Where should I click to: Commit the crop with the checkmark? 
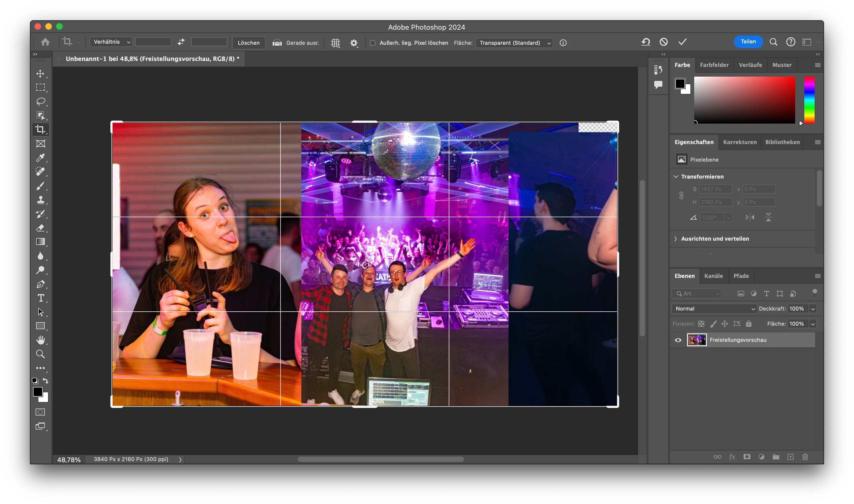tap(682, 42)
